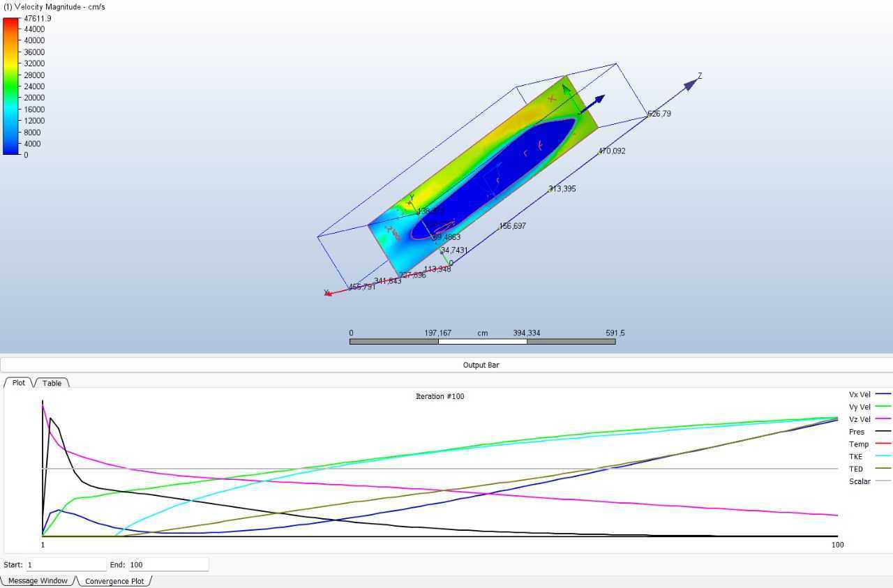
Task: Click the Pres legend entry
Action: [x=869, y=432]
